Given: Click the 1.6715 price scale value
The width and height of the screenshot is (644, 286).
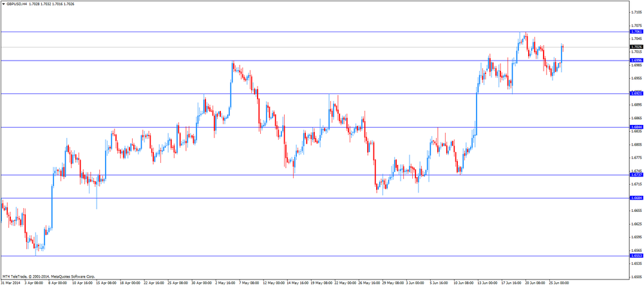Looking at the screenshot, I should (x=636, y=184).
